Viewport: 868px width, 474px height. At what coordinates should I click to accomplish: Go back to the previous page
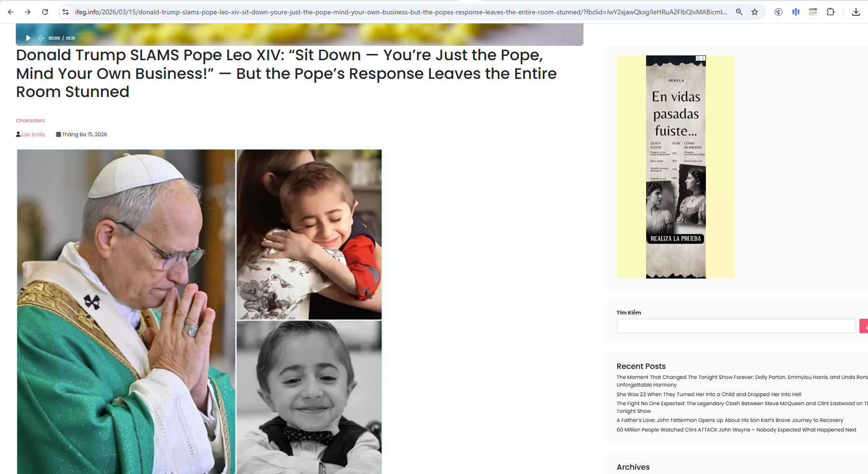11,12
